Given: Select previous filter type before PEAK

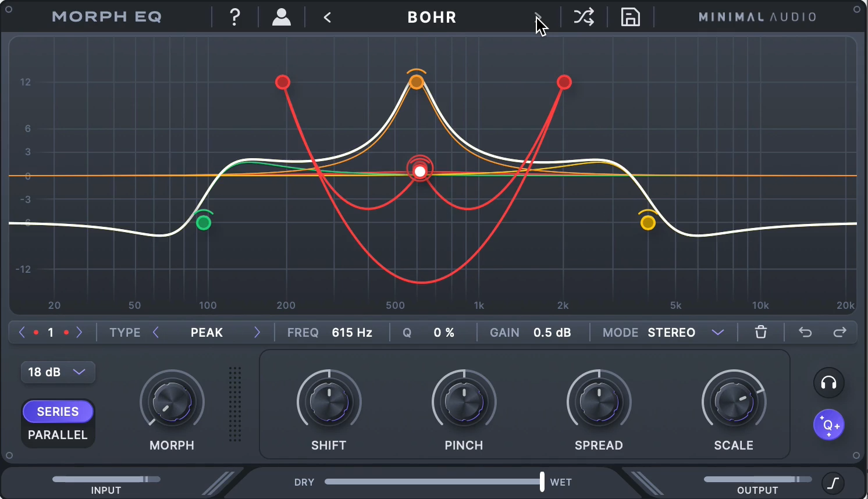Looking at the screenshot, I should click(x=156, y=332).
